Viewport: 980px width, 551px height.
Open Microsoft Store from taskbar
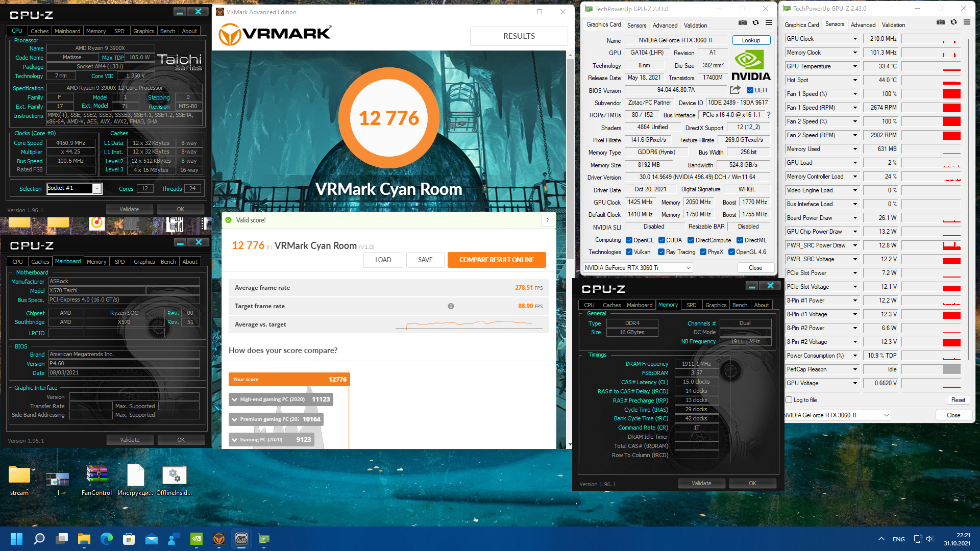coord(129,539)
